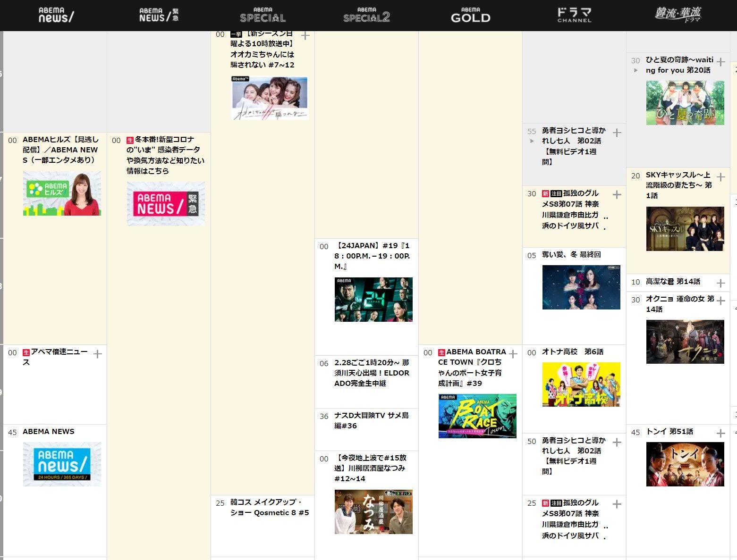Add 孤独のグルメ 30-minute slot plus icon
The image size is (737, 560).
pyautogui.click(x=617, y=194)
